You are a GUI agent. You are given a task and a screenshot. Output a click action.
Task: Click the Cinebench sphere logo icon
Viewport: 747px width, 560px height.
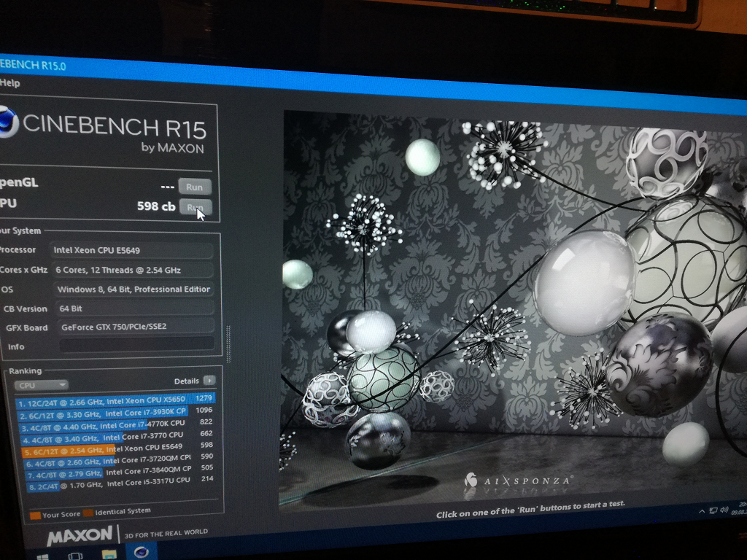pyautogui.click(x=7, y=122)
